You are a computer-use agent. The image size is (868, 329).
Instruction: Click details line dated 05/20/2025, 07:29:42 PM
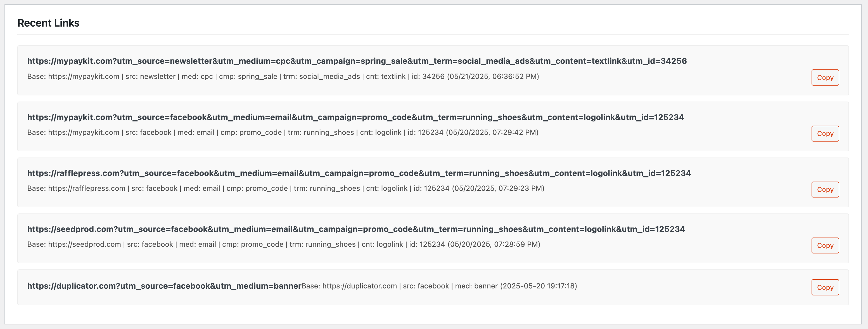tap(283, 133)
